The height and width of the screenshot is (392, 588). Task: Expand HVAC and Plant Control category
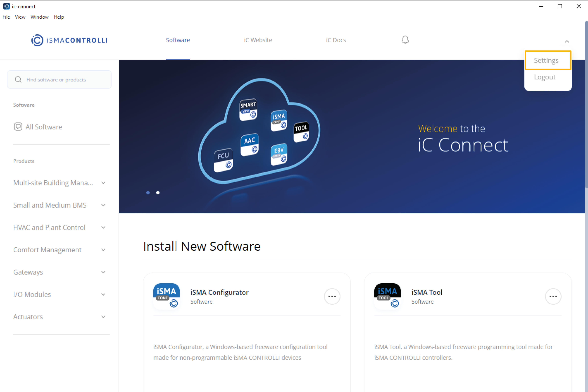[x=103, y=227]
